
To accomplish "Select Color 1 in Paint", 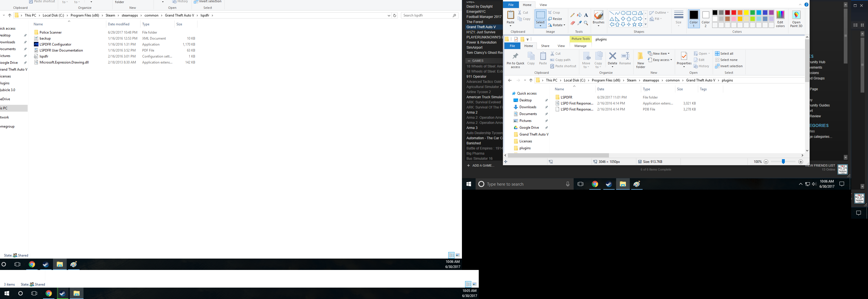I will [693, 19].
